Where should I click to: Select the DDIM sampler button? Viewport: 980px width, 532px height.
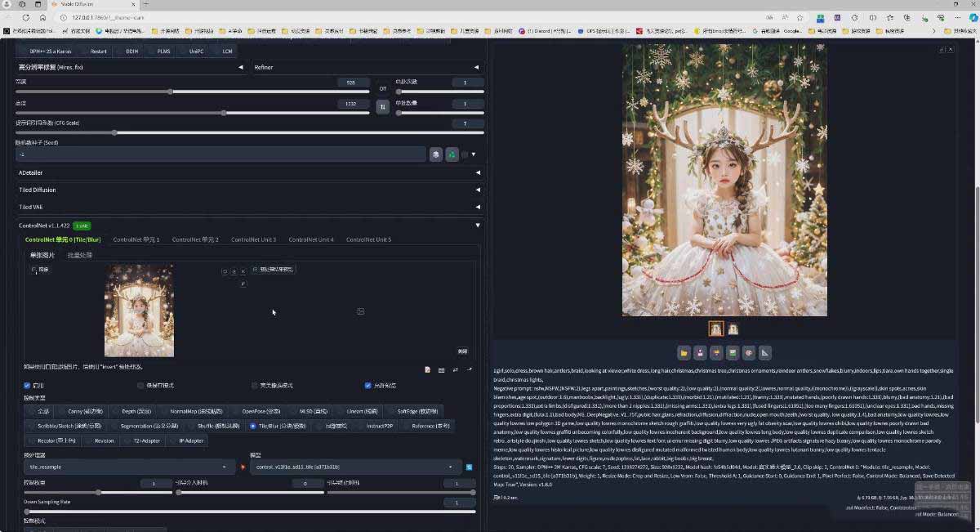[131, 51]
